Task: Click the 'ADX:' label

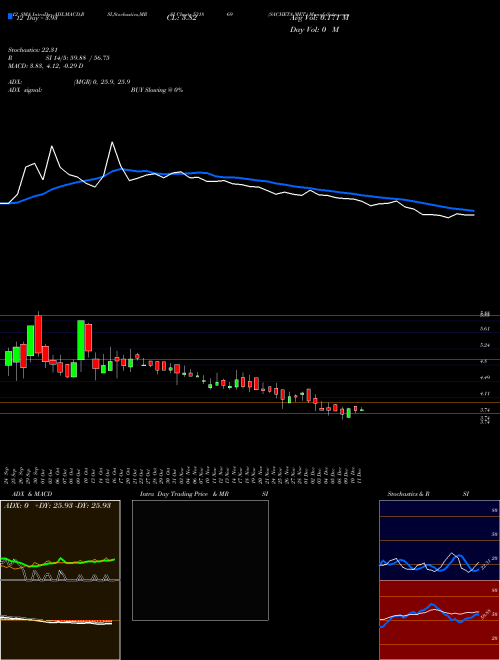Action: (x=15, y=82)
